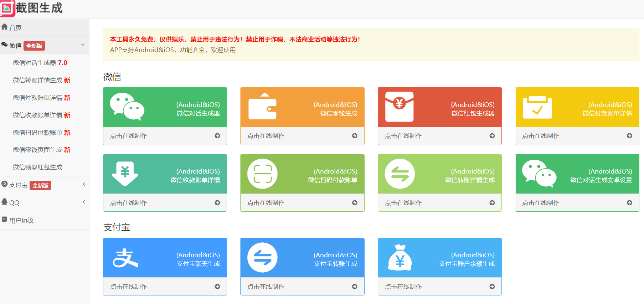
Task: Click the arrow icon under 微信付款账单详情 card
Action: click(x=629, y=136)
